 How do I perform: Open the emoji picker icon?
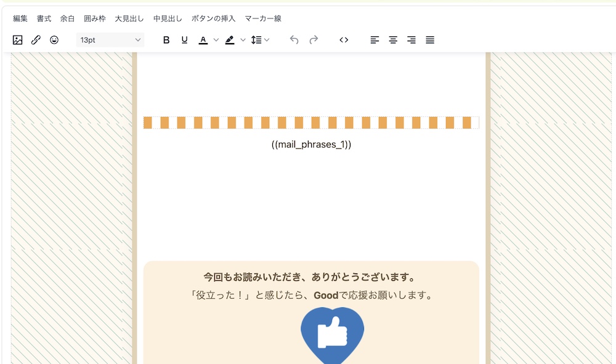(54, 40)
